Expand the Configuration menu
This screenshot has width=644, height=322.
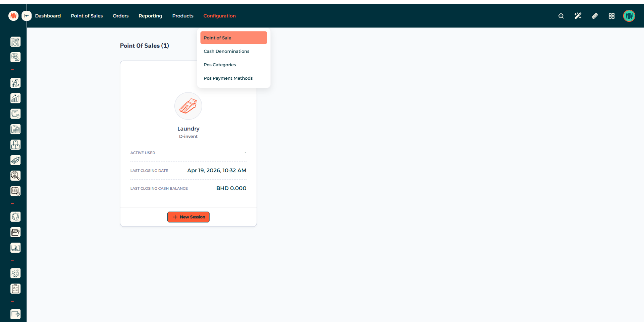[219, 16]
